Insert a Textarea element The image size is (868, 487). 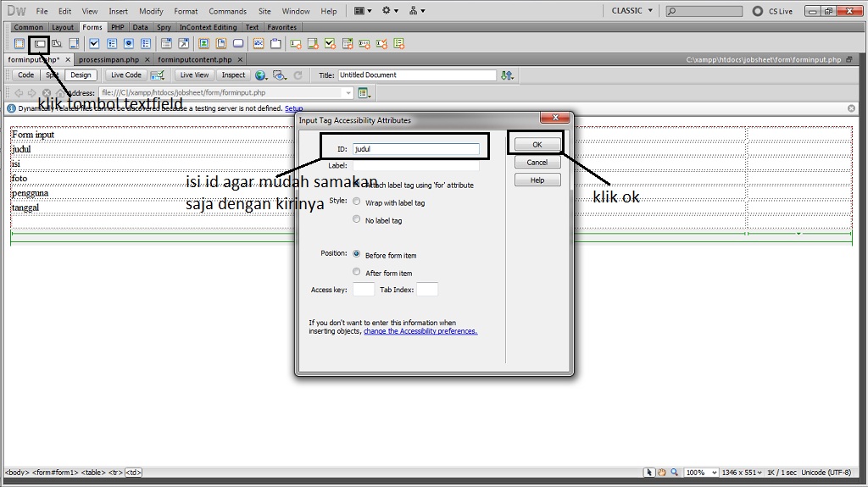pyautogui.click(x=74, y=44)
